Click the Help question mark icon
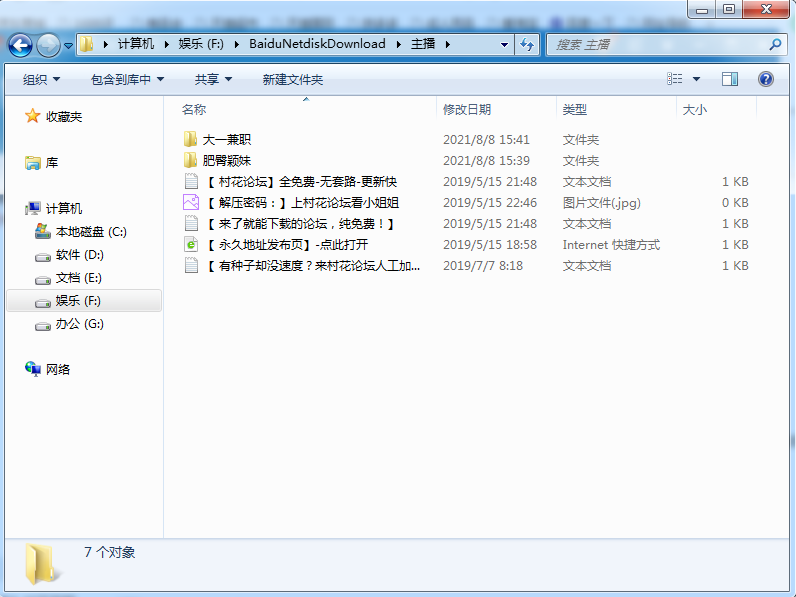 point(766,79)
